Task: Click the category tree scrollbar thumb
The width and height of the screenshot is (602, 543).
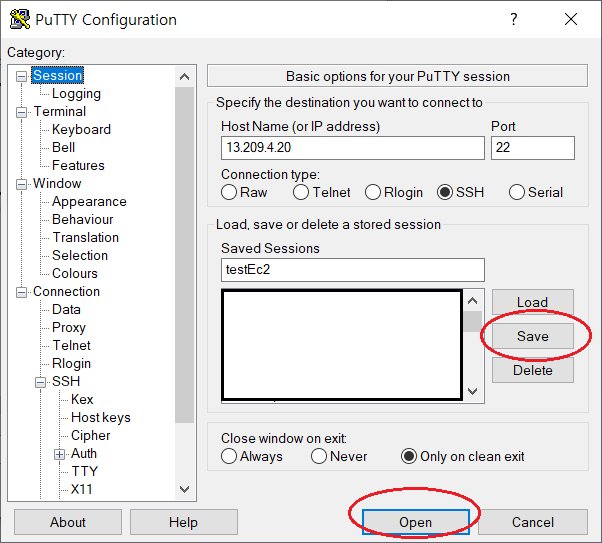Action: pos(184,255)
